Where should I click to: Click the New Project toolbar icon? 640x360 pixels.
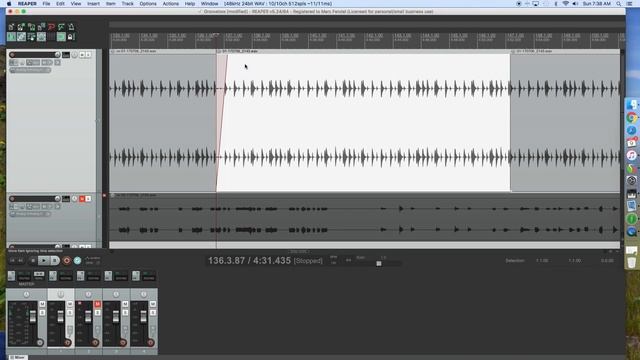coord(11,27)
